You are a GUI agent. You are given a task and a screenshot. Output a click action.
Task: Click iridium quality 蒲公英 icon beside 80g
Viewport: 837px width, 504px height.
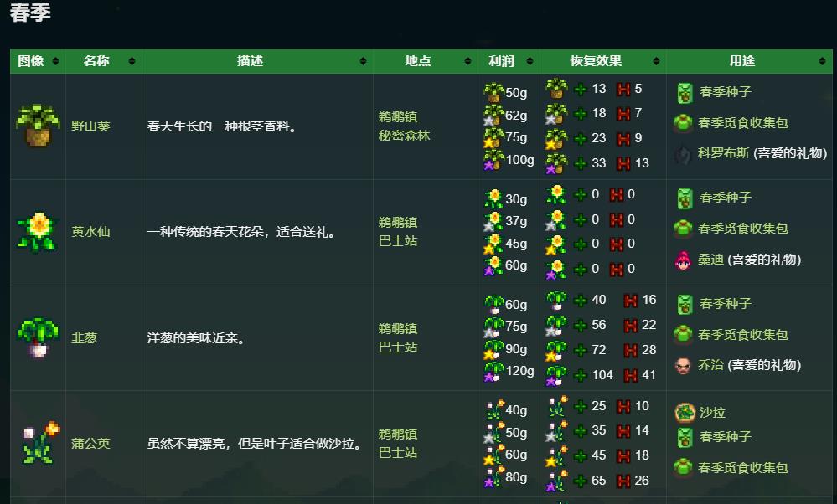pos(493,477)
